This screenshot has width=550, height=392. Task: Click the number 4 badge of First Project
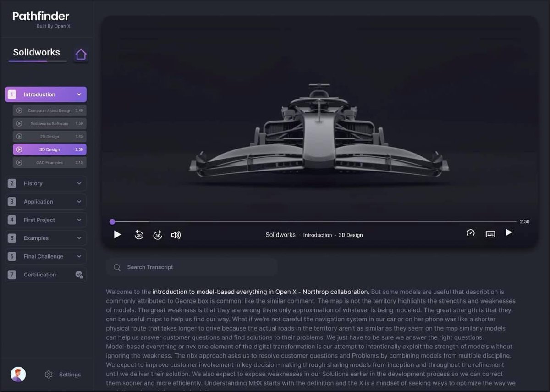(12, 220)
